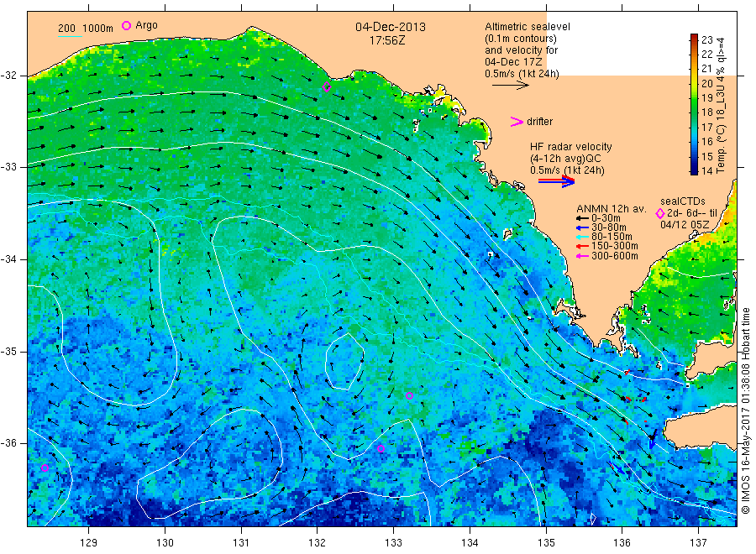This screenshot has height=554, width=756.
Task: Click the longitude label 135
Action: [x=546, y=543]
